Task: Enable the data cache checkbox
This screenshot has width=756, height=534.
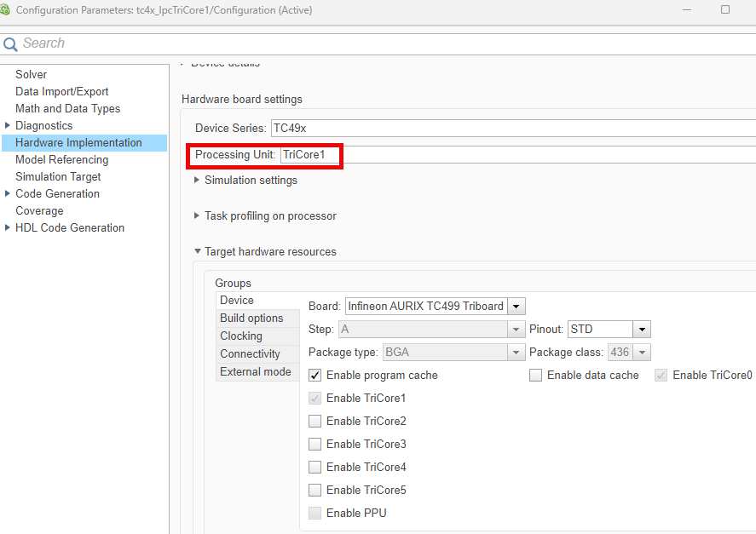Action: point(536,376)
